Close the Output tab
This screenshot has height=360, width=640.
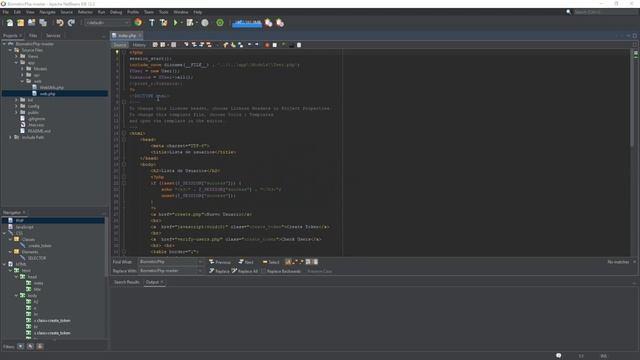[x=162, y=282]
